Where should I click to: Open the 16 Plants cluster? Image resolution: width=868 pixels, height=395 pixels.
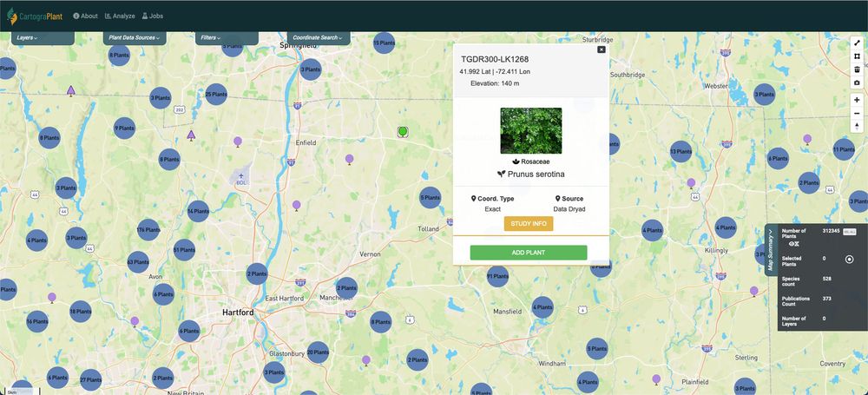[37, 321]
